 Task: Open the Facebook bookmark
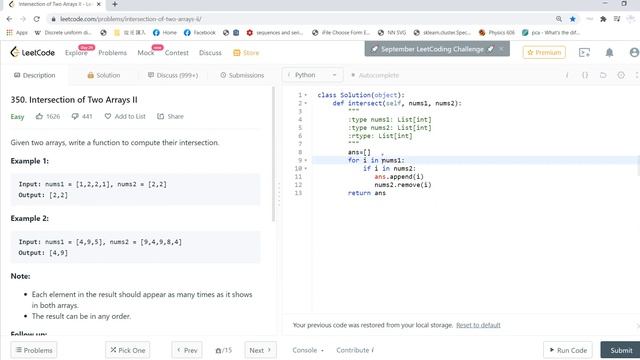pos(200,33)
